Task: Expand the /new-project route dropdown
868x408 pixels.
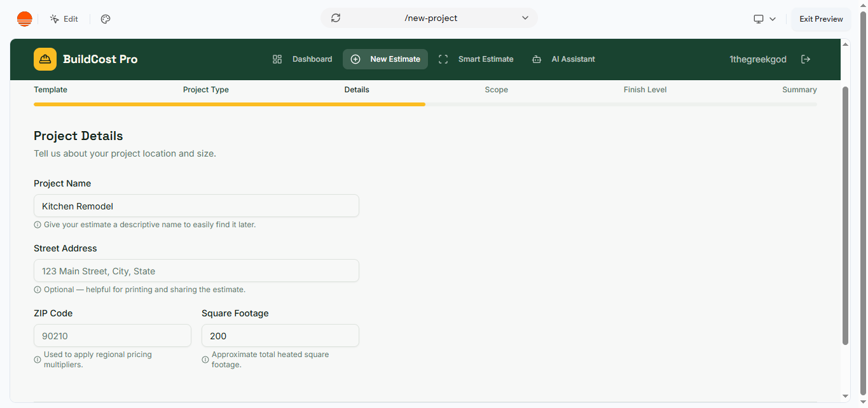Action: click(525, 18)
